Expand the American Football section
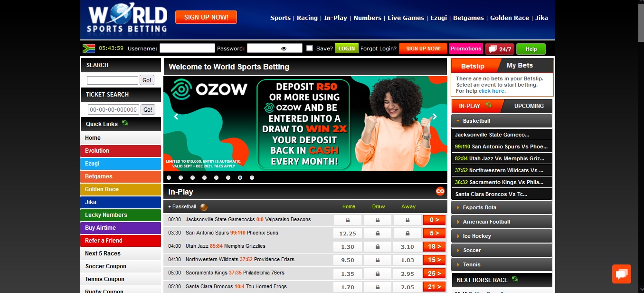The image size is (644, 293). (x=502, y=222)
